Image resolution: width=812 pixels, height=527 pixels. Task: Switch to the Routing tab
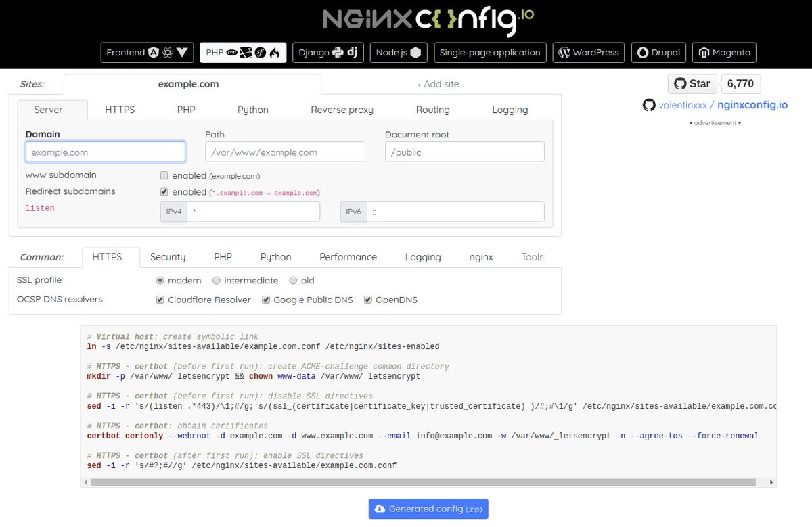pyautogui.click(x=433, y=110)
